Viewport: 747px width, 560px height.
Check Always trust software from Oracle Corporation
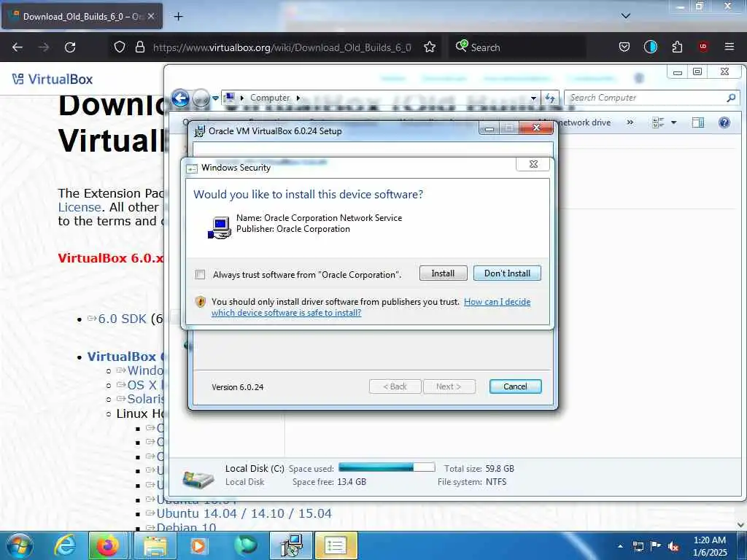point(200,275)
